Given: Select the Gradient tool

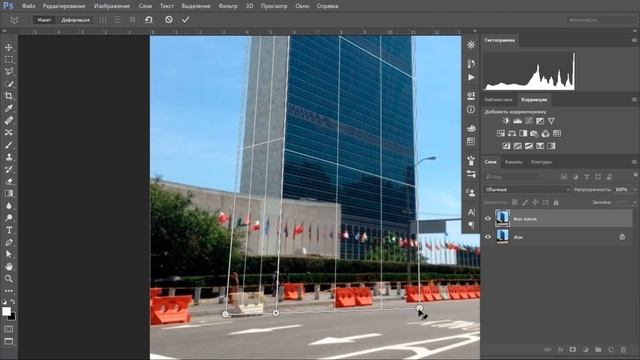Looking at the screenshot, I should [x=9, y=193].
